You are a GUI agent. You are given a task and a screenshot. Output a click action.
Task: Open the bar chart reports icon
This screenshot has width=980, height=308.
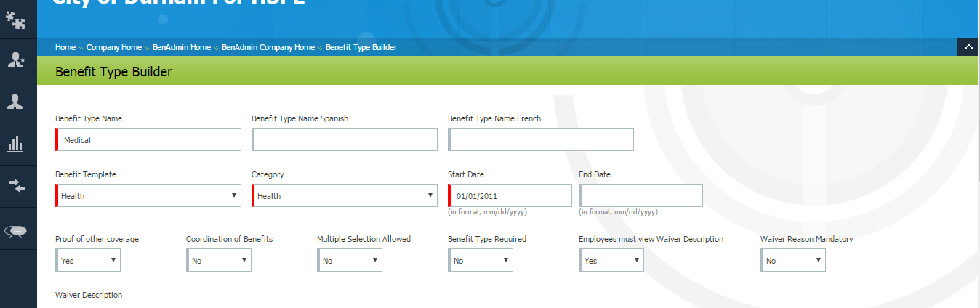coord(16,144)
